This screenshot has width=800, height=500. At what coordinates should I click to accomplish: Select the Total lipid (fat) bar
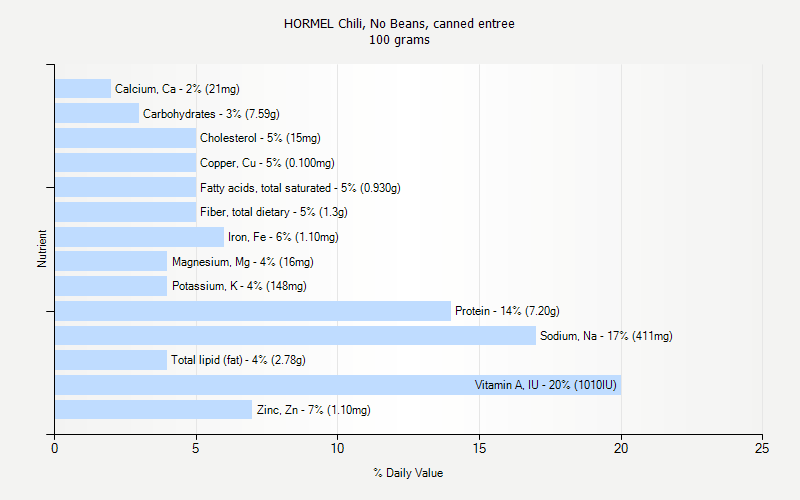point(111,360)
